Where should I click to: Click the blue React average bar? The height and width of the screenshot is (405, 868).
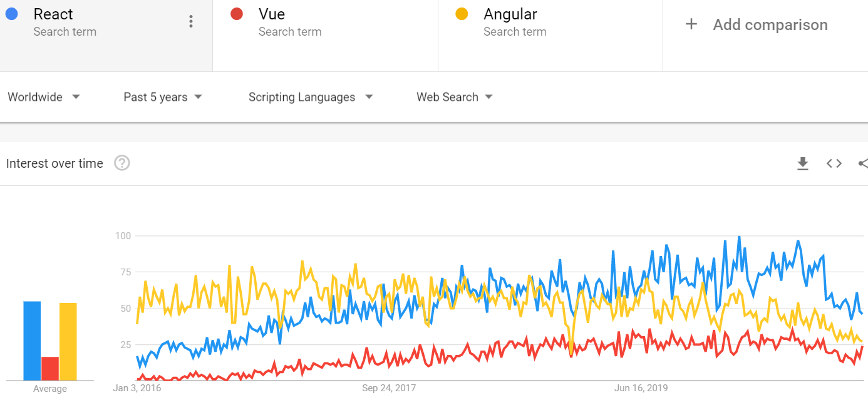32,341
